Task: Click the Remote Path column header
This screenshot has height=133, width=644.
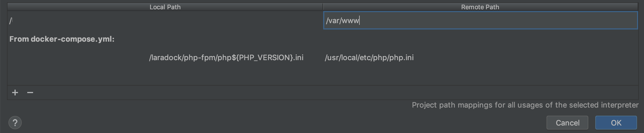Action: pos(480,7)
